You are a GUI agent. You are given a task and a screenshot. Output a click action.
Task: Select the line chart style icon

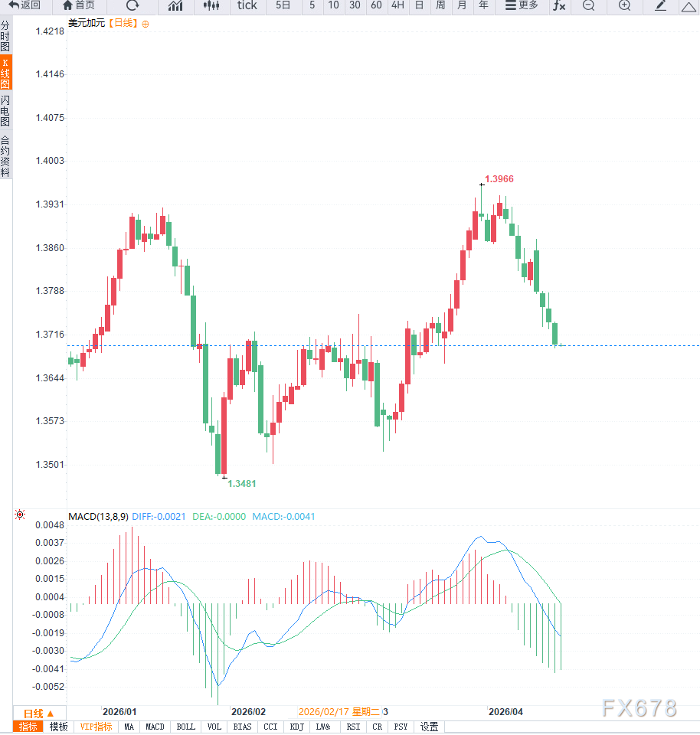click(x=175, y=6)
